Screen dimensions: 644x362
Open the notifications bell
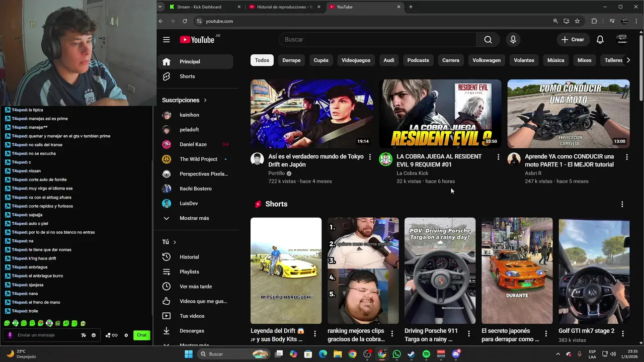click(600, 40)
